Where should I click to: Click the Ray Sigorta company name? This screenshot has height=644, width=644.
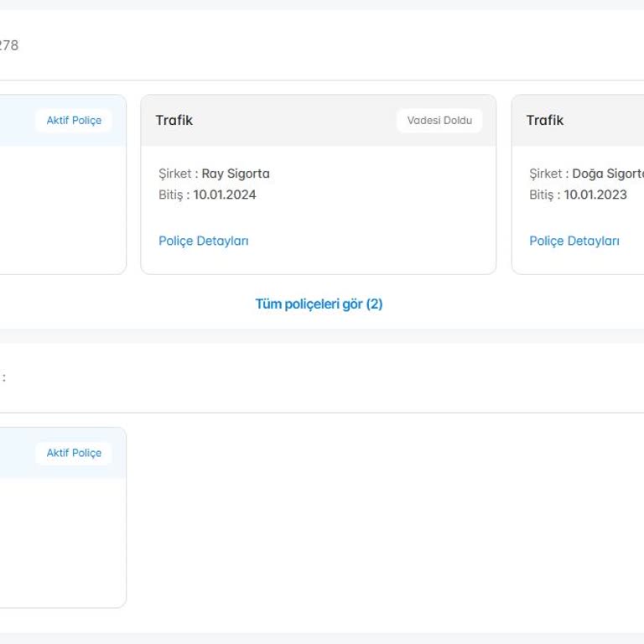(236, 174)
